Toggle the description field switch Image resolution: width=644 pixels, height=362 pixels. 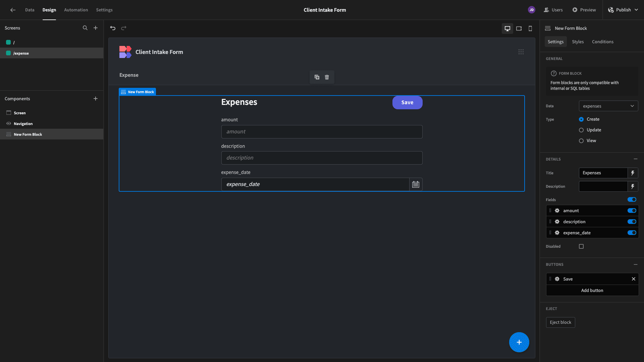(632, 222)
